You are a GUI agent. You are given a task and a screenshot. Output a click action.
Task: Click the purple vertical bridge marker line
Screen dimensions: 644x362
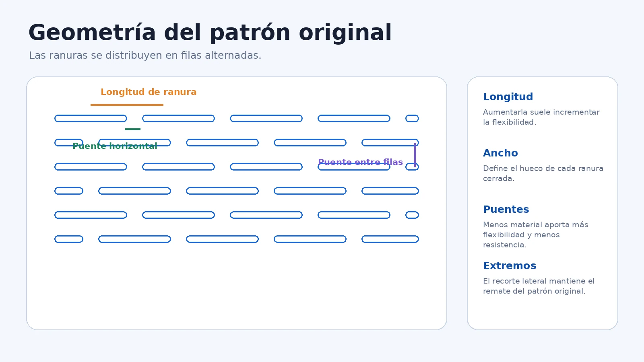coord(415,155)
